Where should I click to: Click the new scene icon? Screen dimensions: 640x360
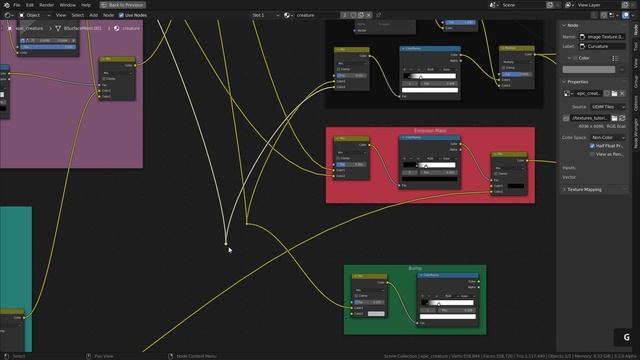(550, 5)
